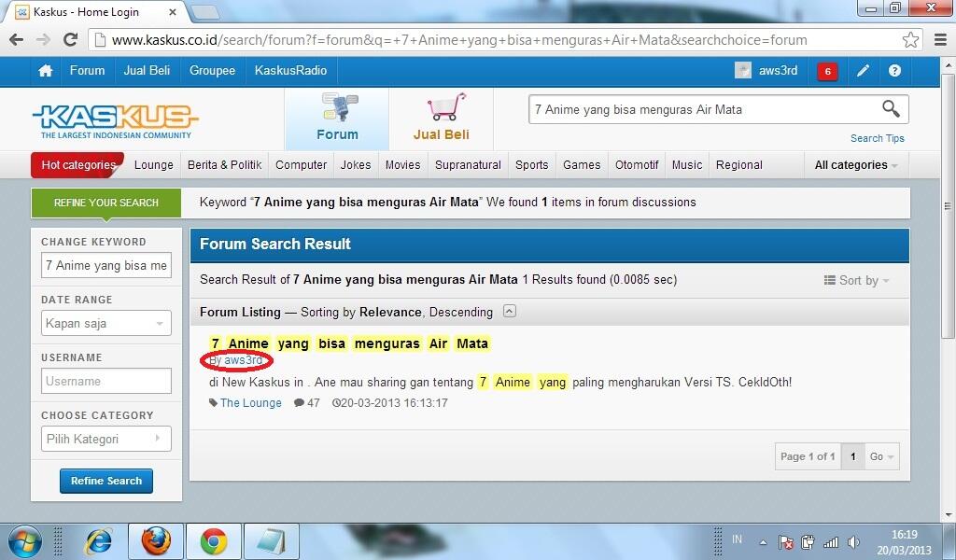956x560 pixels.
Task: Select page 1 in pagination
Action: pyautogui.click(x=853, y=456)
